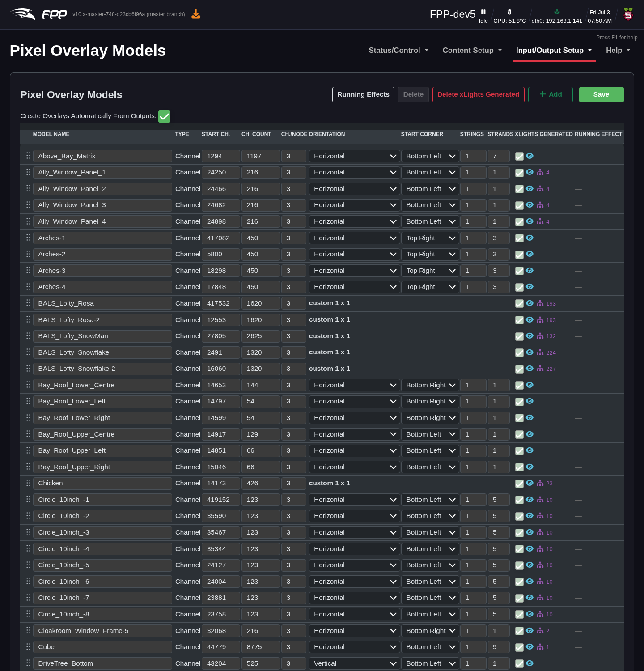Open start corner dropdown for Bay_Roof_Lower_Left
Viewport: 644px width, 671px height.
tap(430, 401)
